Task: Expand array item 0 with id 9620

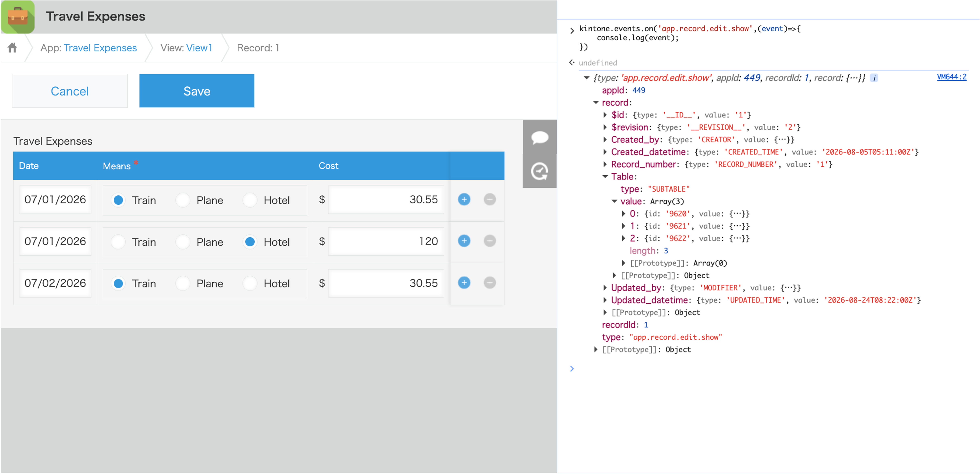Action: coord(624,214)
